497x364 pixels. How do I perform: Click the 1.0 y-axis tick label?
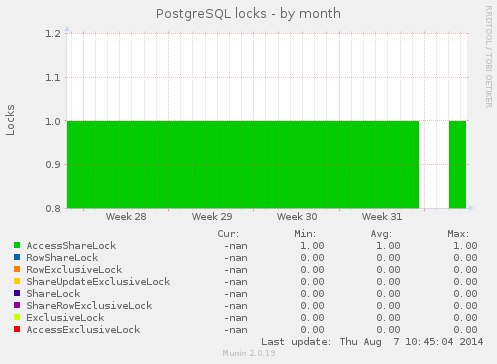[53, 121]
